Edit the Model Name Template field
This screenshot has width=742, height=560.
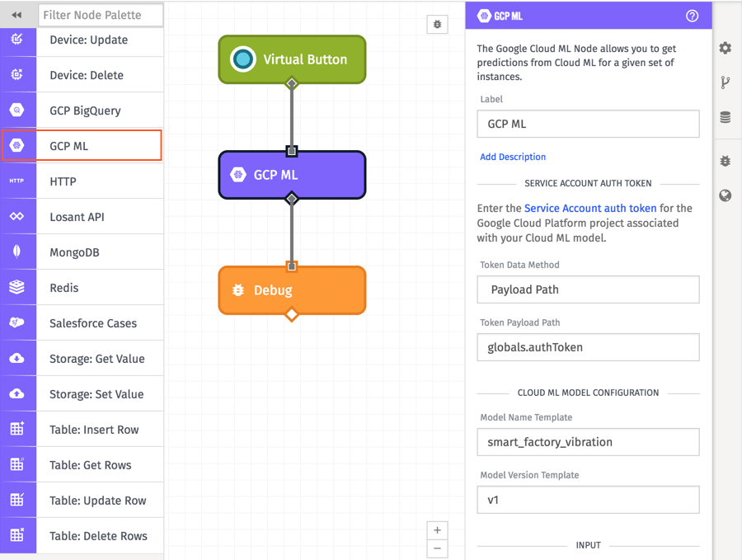(588, 442)
